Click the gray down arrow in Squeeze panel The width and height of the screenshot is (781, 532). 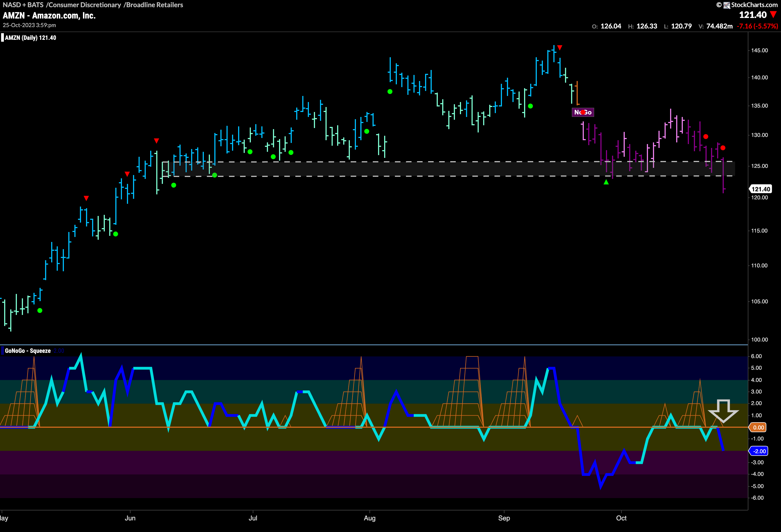coord(723,411)
